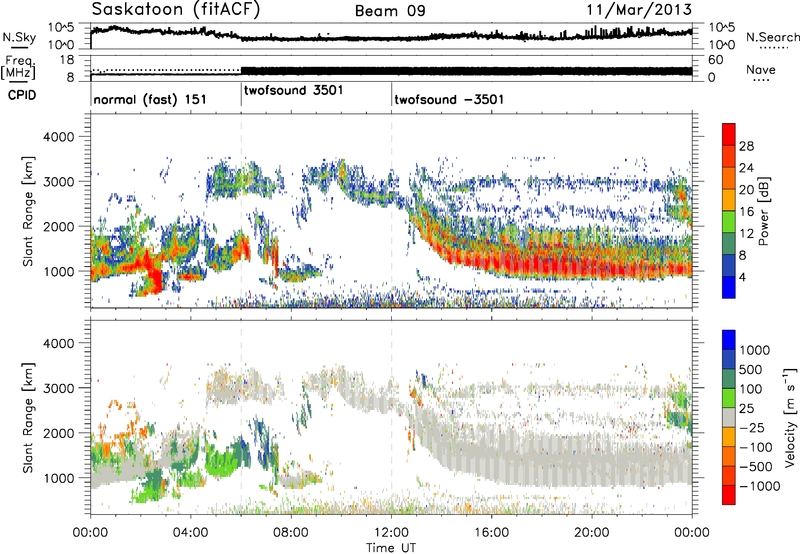
Task: Pick the bright blue bottom segment of Power color bar
Action: [x=729, y=288]
